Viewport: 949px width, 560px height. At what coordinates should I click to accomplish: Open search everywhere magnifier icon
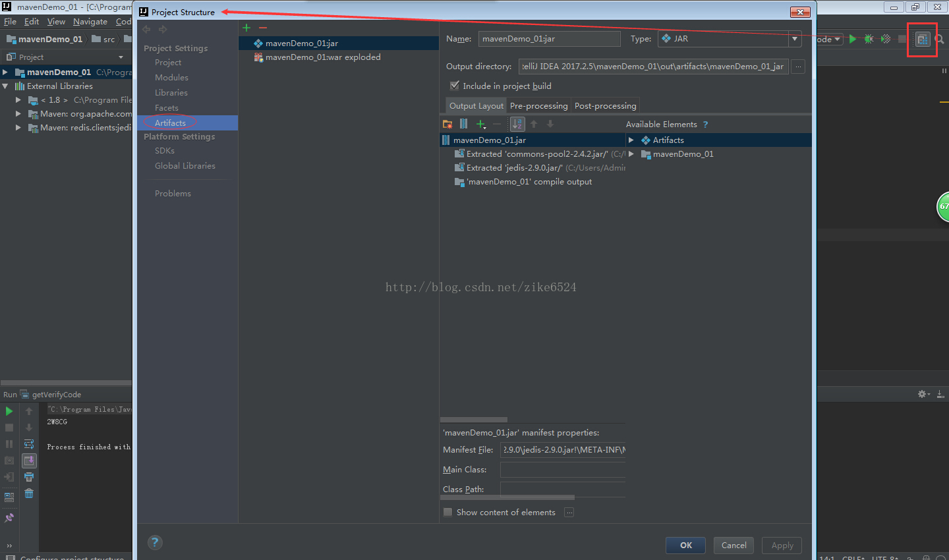pos(939,40)
